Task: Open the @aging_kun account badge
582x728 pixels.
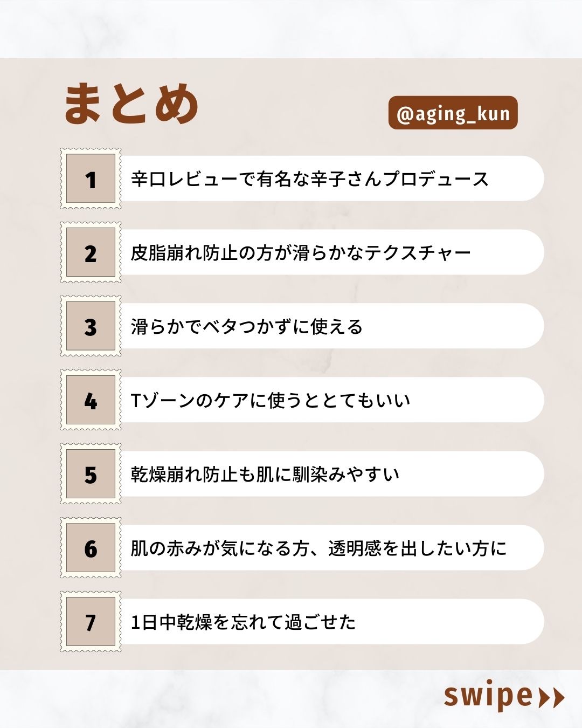Action: (x=453, y=113)
